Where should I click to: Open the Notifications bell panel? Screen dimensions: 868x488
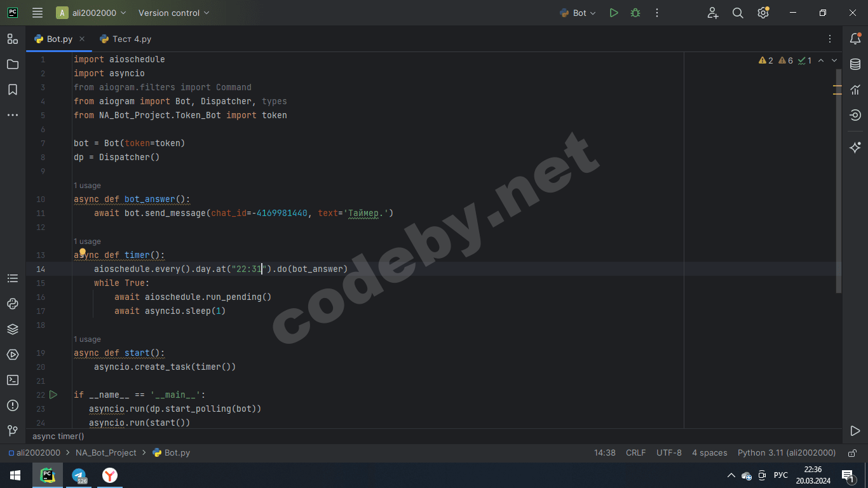pyautogui.click(x=855, y=39)
